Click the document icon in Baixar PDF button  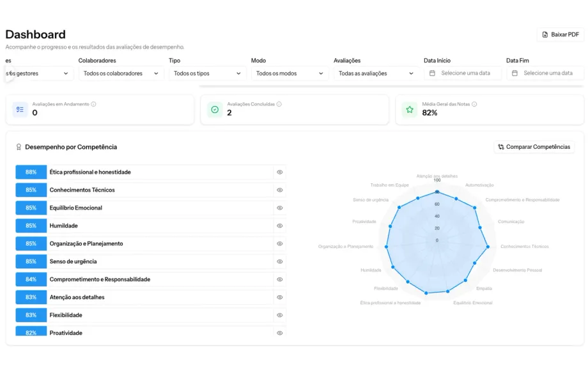pyautogui.click(x=545, y=34)
